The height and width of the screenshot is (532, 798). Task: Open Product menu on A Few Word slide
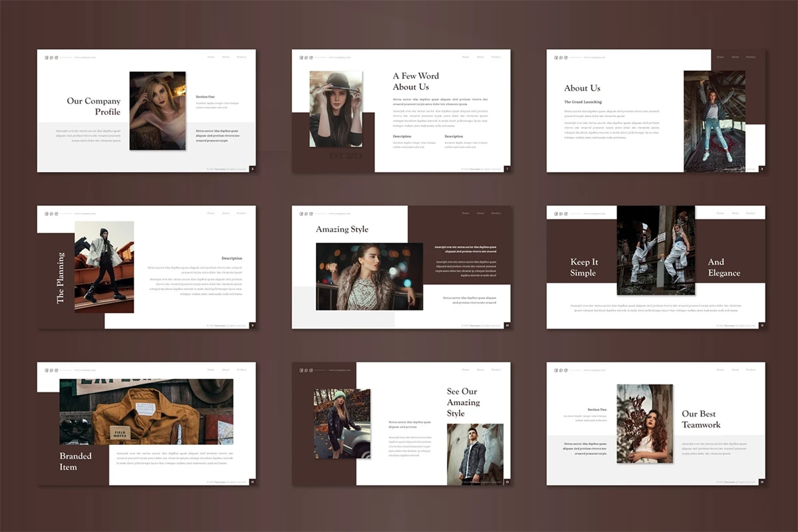pos(496,57)
